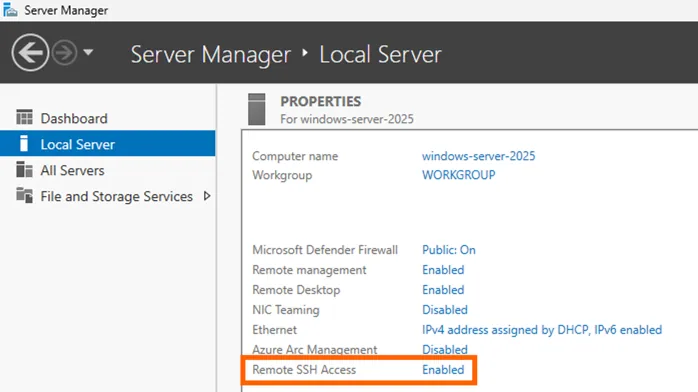Expand the File and Storage Services arrow

pos(207,196)
